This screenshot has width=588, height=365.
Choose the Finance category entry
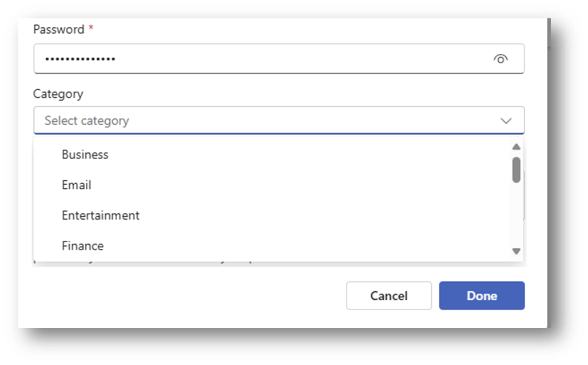[272, 245]
